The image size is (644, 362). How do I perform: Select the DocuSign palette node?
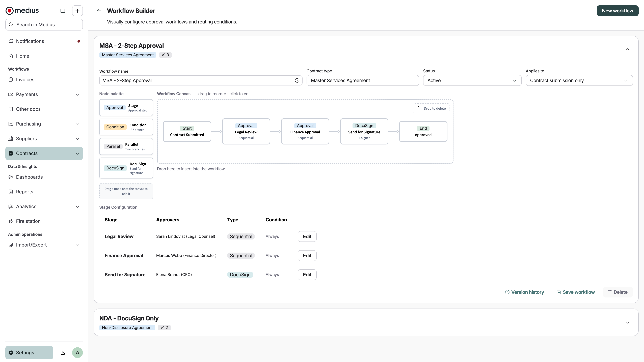(x=126, y=168)
